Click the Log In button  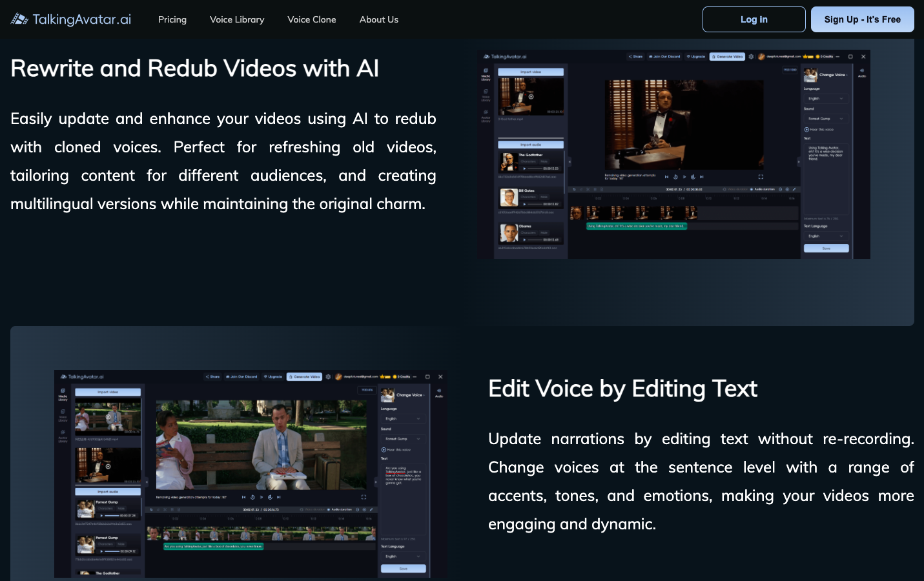tap(754, 19)
